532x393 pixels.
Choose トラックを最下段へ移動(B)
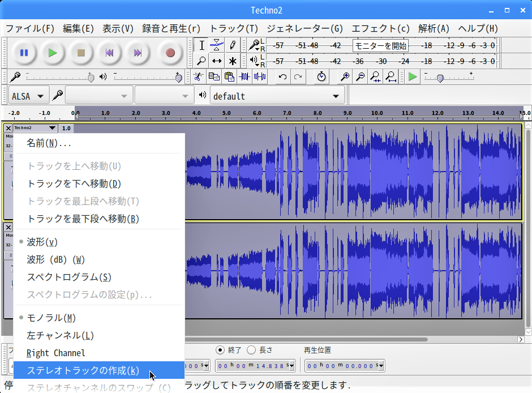click(x=99, y=219)
